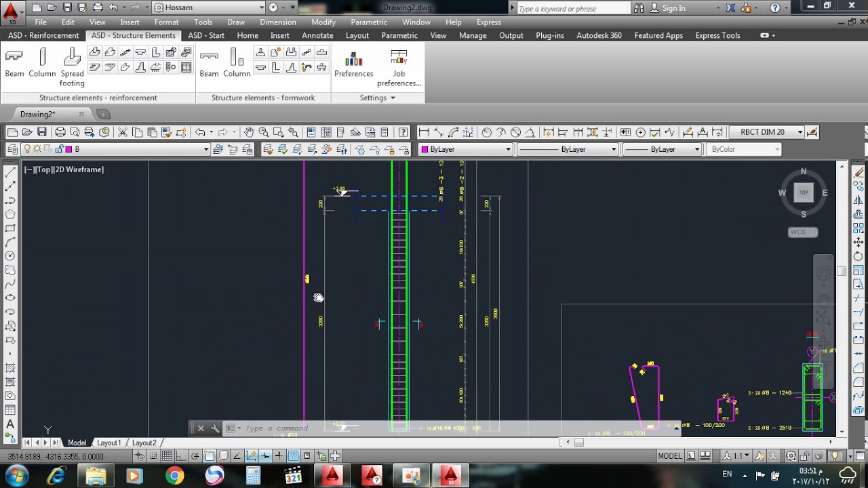The image size is (868, 488).
Task: Expand the layer B dropdown list
Action: pyautogui.click(x=206, y=149)
